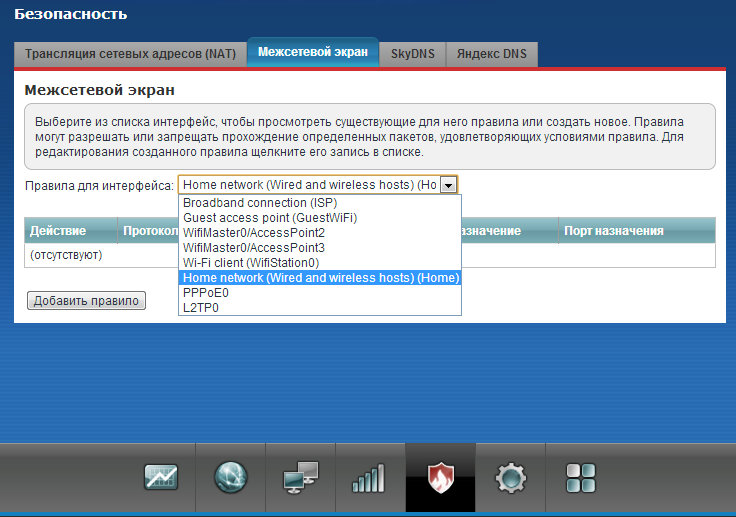Switch to the NAT address translation tab
Viewport: 736px width, 517px height.
click(130, 54)
